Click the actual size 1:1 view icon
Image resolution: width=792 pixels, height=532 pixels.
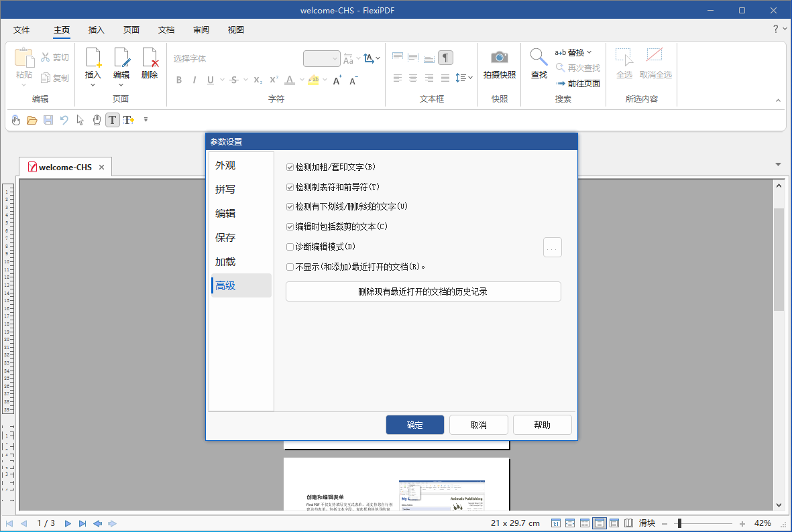tap(556, 523)
